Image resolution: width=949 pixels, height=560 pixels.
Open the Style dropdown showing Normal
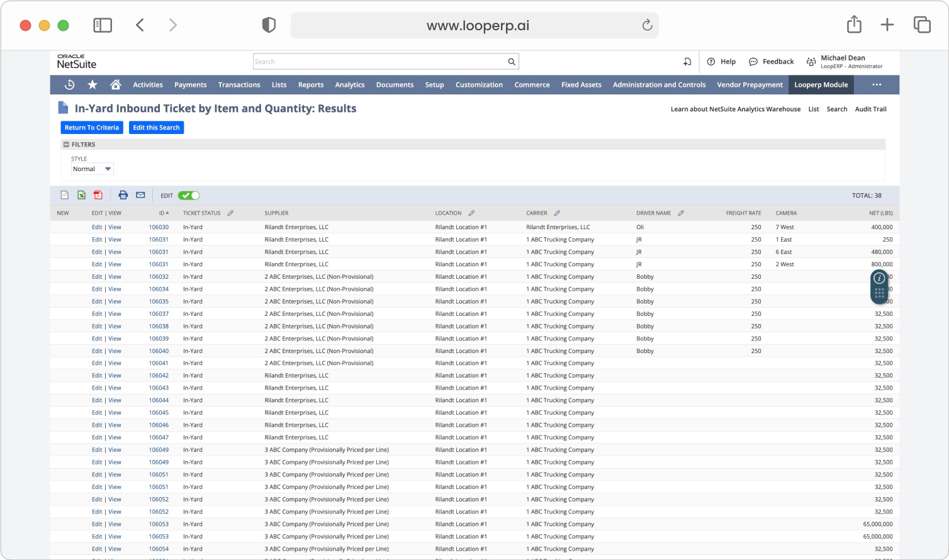pyautogui.click(x=93, y=169)
